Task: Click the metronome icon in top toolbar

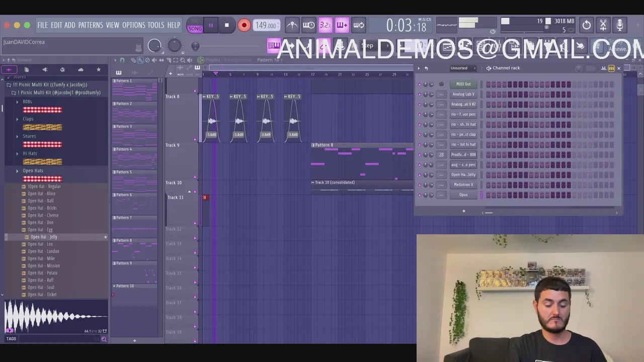Action: pyautogui.click(x=292, y=25)
